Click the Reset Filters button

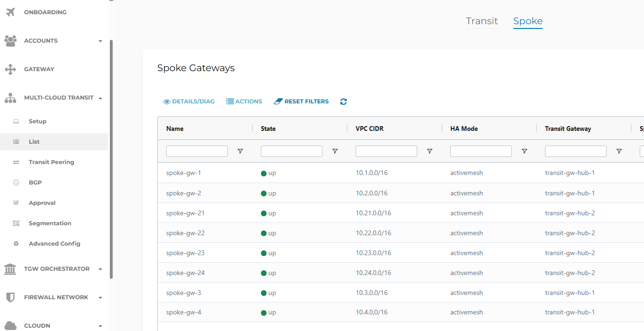301,101
